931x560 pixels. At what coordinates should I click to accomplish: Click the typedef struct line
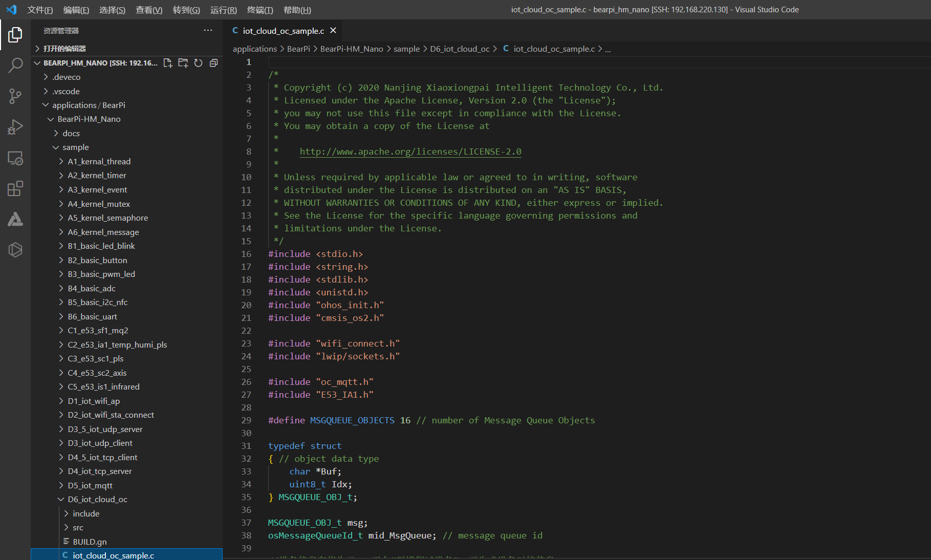pyautogui.click(x=305, y=446)
